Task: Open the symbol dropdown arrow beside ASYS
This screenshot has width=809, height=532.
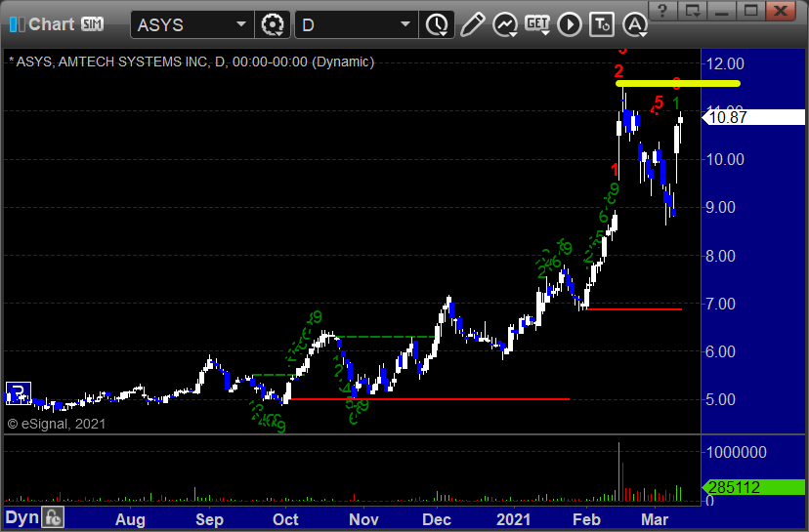Action: point(241,24)
